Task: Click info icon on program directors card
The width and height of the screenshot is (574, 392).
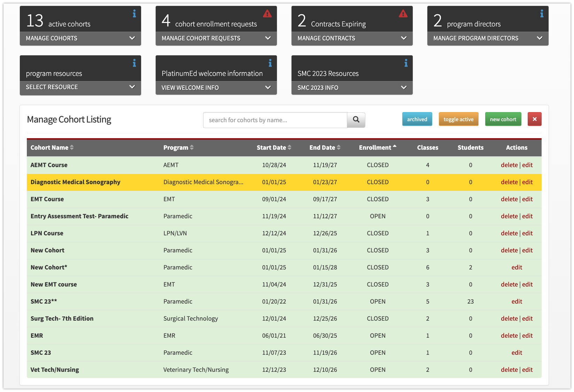Action: pos(542,14)
